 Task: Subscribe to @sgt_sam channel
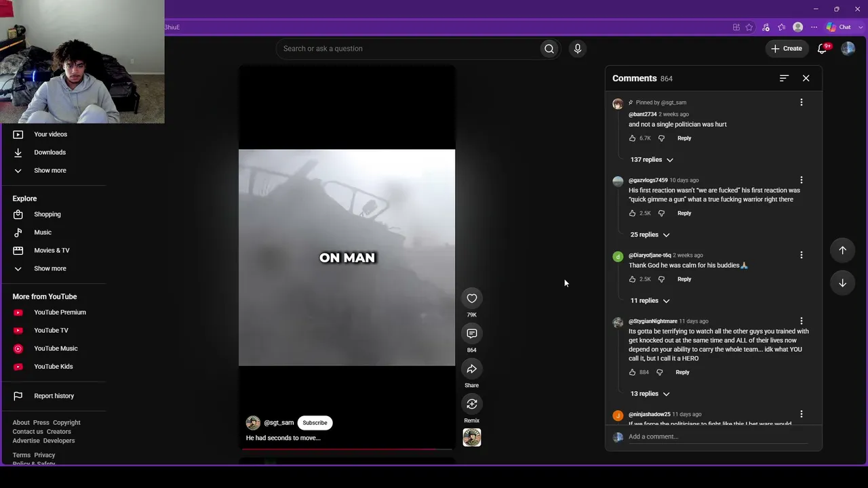pyautogui.click(x=315, y=423)
